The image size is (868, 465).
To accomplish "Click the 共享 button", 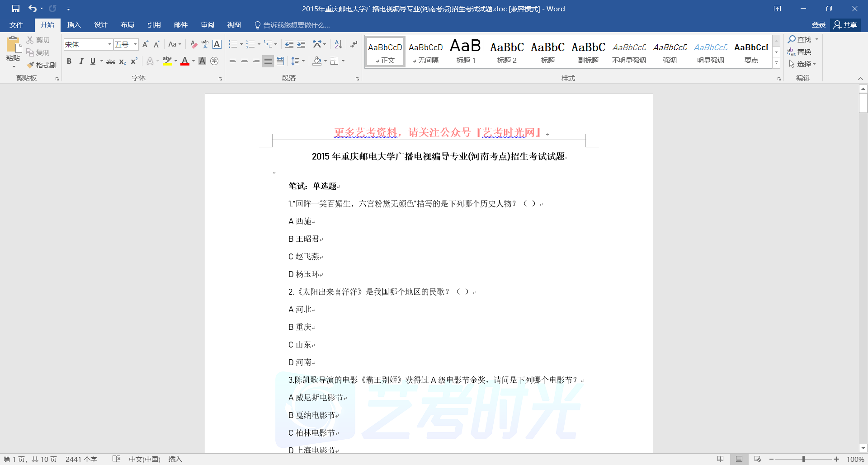I will [x=845, y=25].
